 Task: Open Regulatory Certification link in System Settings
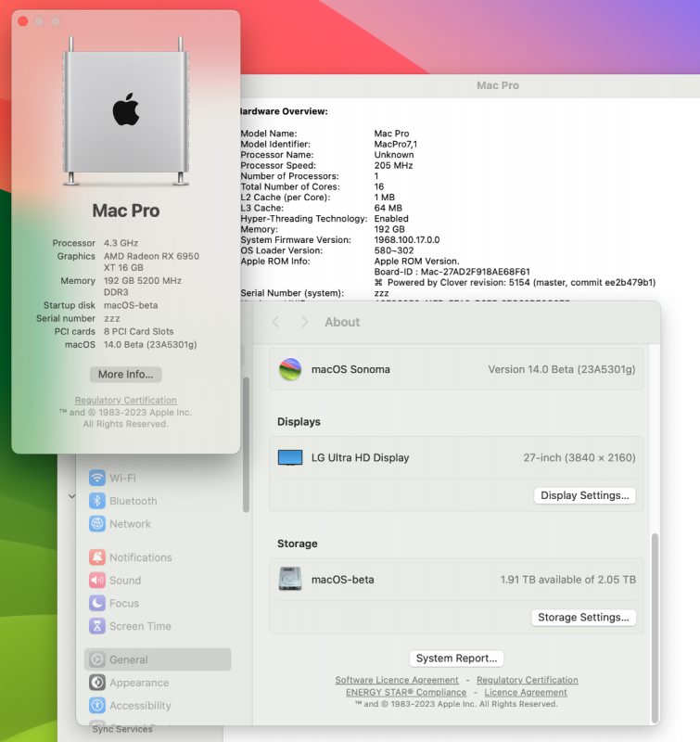[528, 680]
